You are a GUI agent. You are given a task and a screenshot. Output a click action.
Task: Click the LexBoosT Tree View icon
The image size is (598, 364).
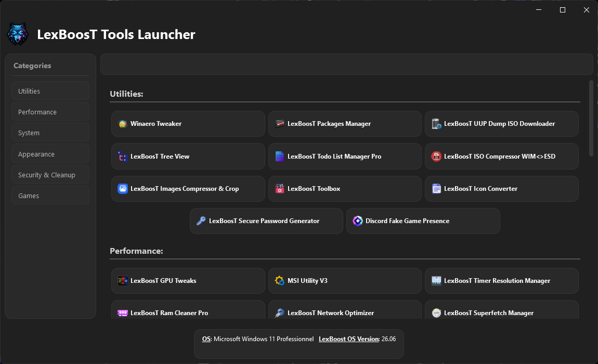click(123, 157)
